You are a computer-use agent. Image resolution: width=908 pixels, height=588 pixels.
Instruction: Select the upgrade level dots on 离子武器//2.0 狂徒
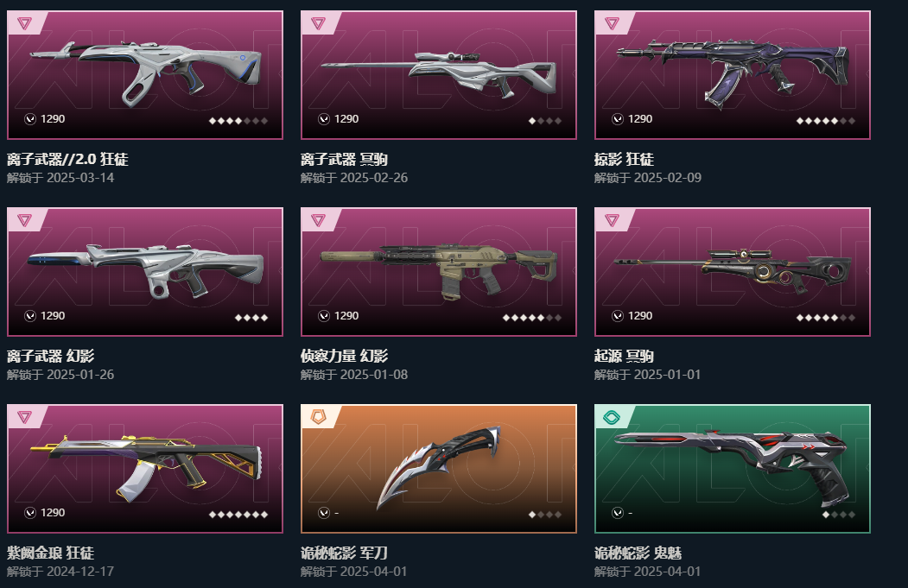[238, 121]
